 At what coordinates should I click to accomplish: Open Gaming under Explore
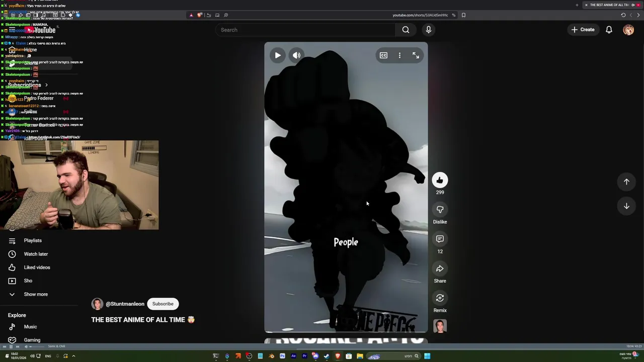(x=32, y=340)
